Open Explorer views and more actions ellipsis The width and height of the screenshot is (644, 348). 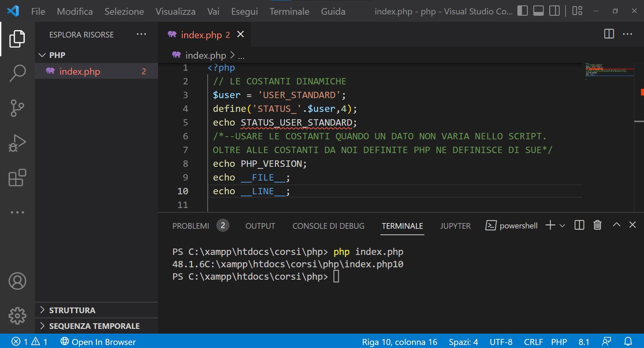(x=141, y=34)
